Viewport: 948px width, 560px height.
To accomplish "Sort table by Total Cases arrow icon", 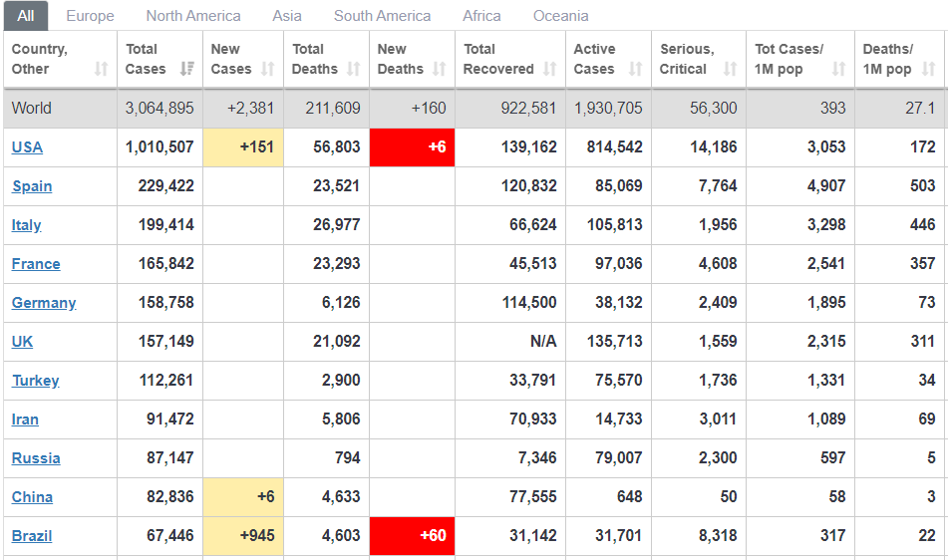I will click(186, 69).
